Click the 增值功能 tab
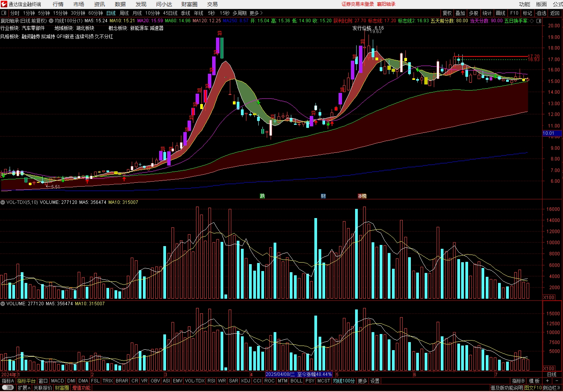563x392 pixels. [x=81, y=388]
